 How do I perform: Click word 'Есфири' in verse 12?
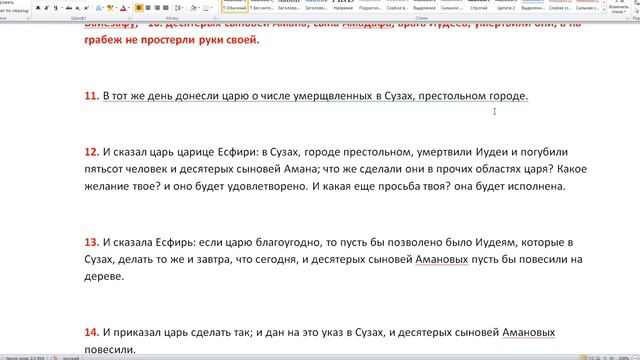click(x=238, y=152)
